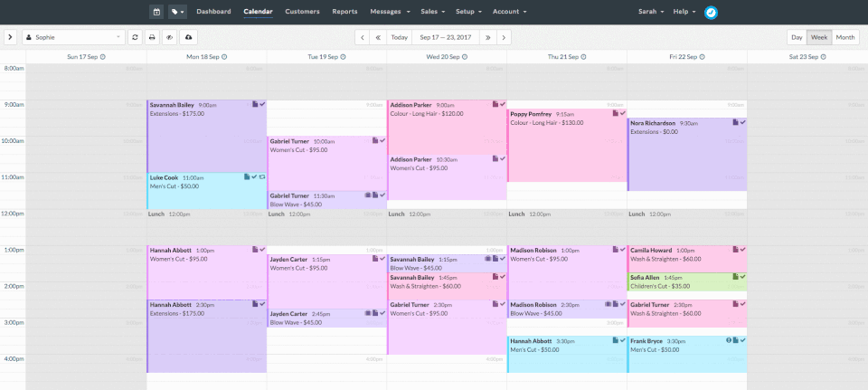
Task: Print the calendar
Action: [x=152, y=38]
